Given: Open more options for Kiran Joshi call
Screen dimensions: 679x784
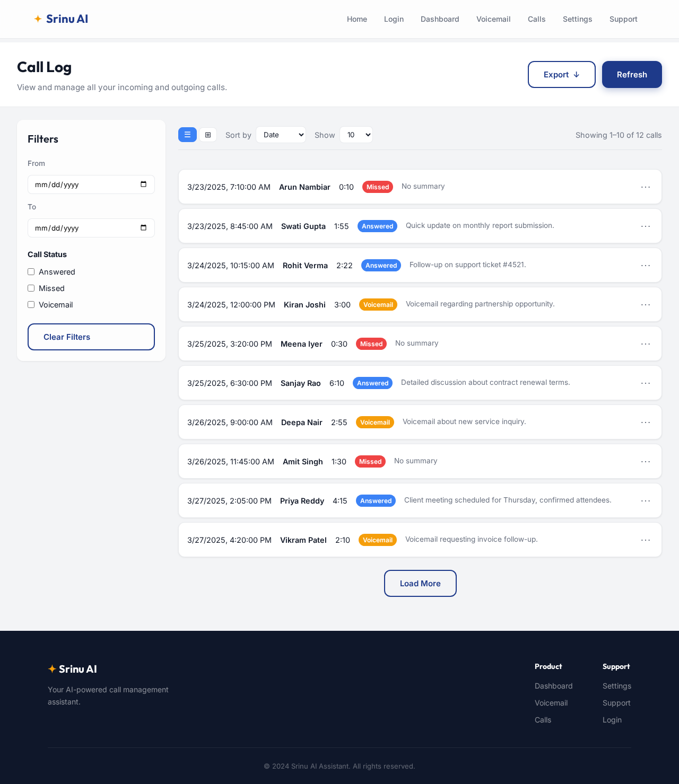Looking at the screenshot, I should point(646,304).
